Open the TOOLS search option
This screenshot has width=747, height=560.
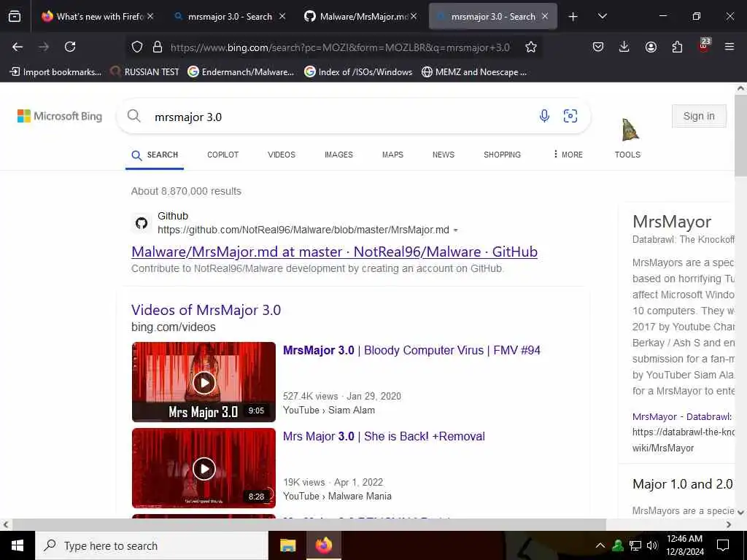point(627,155)
